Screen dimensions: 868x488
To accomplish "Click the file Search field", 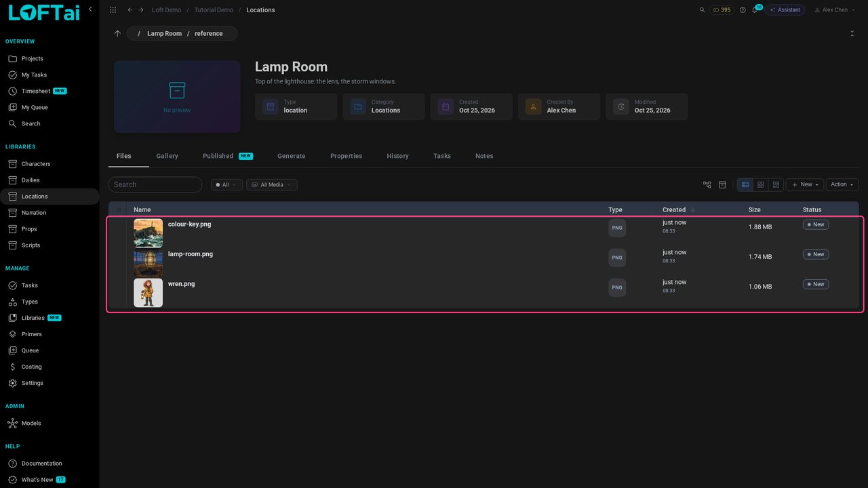I will (155, 184).
